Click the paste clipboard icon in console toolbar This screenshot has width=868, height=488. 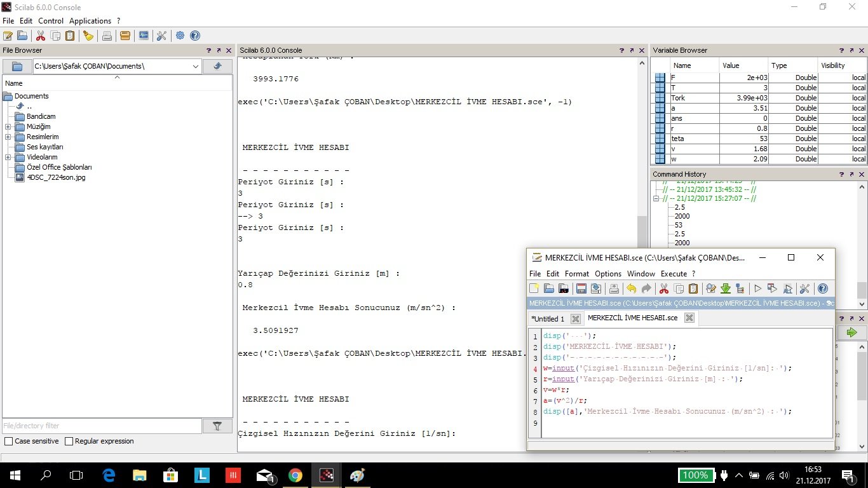point(70,36)
